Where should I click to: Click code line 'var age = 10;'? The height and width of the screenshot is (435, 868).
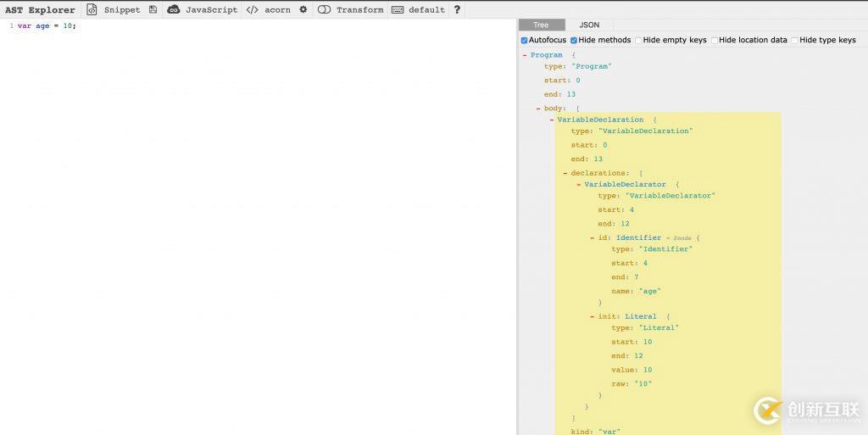tap(47, 26)
